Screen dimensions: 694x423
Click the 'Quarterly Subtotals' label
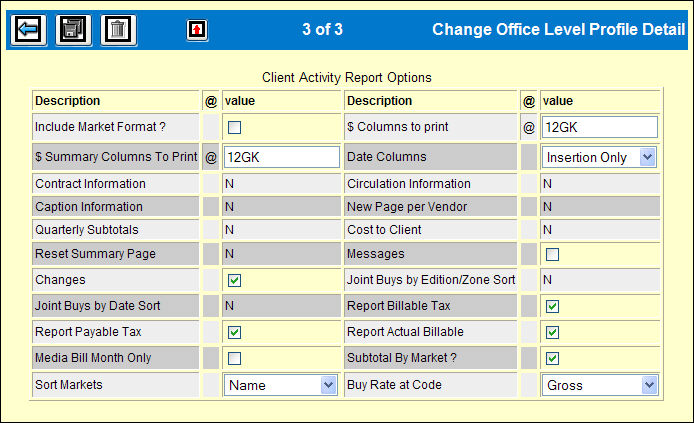[87, 230]
